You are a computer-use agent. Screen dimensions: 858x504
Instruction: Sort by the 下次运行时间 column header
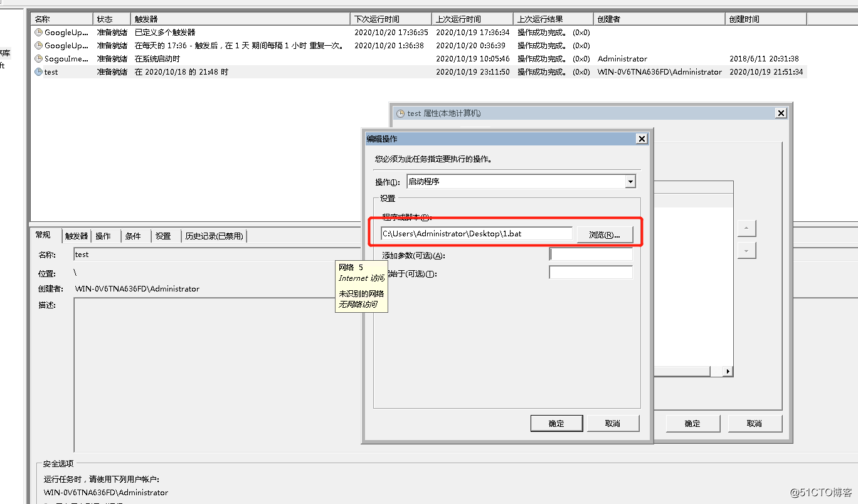(391, 19)
